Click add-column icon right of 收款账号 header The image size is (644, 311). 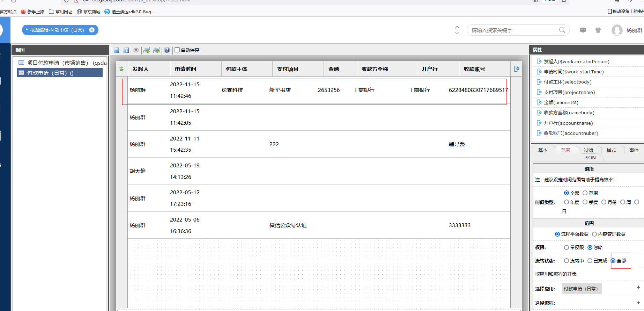coord(517,69)
